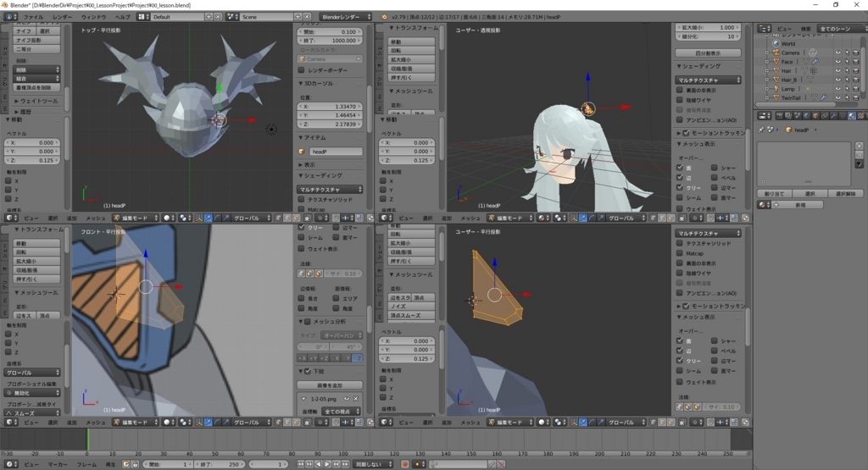The width and height of the screenshot is (868, 470).
Task: Open the フレーム menu in timeline
Action: (87, 464)
